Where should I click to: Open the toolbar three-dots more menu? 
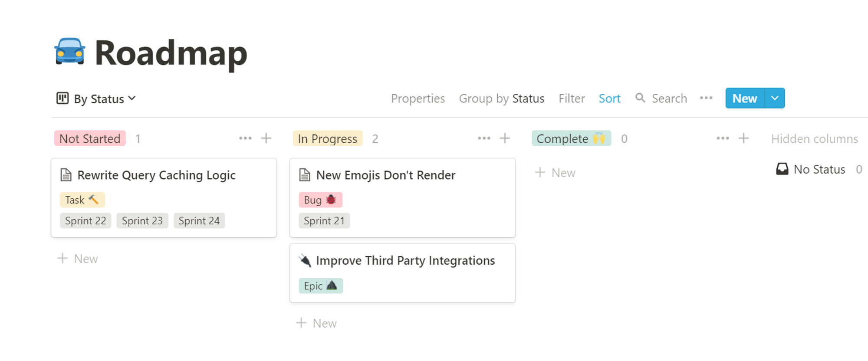(x=706, y=98)
